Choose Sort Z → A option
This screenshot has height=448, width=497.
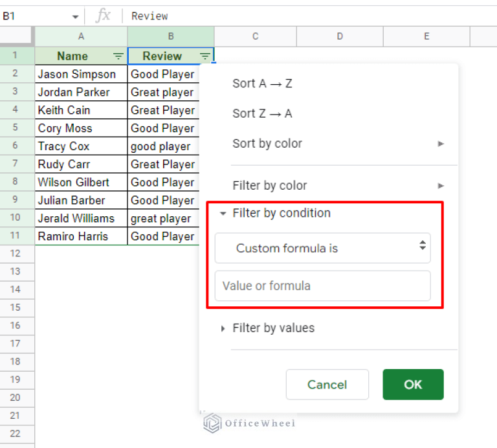pos(262,113)
